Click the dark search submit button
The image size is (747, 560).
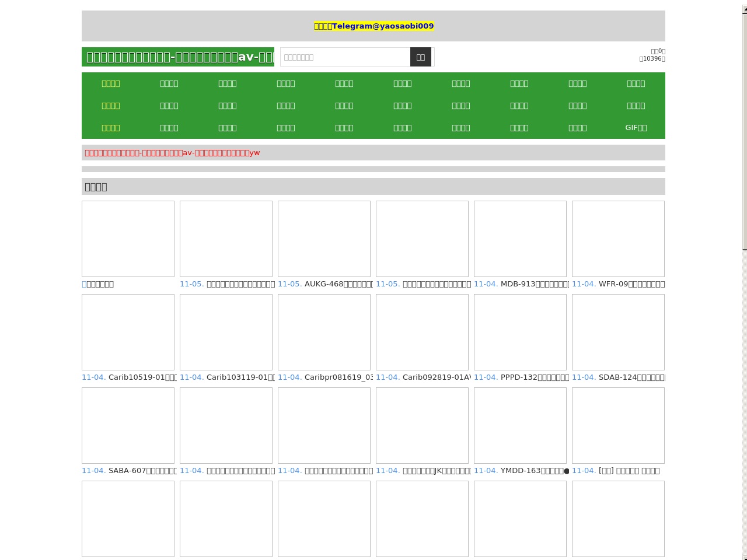pos(421,57)
